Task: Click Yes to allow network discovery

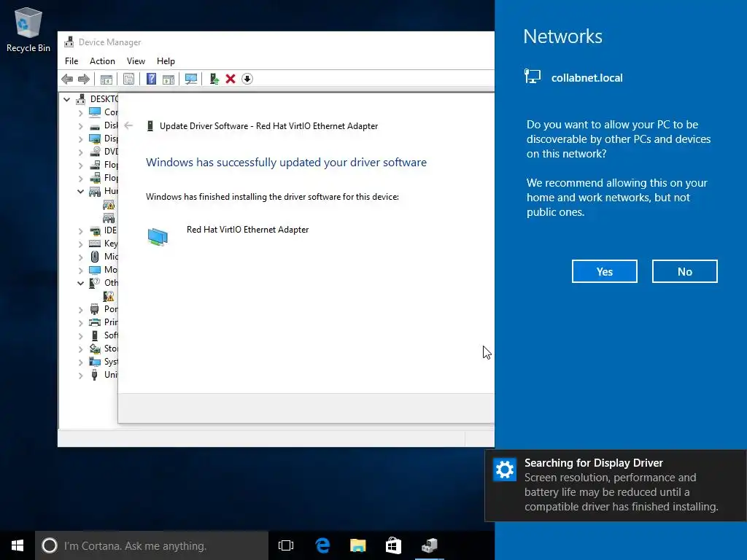Action: pos(605,271)
